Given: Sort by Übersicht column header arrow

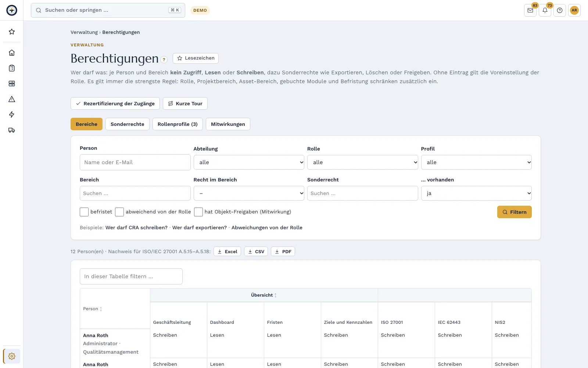Looking at the screenshot, I should pos(276,295).
